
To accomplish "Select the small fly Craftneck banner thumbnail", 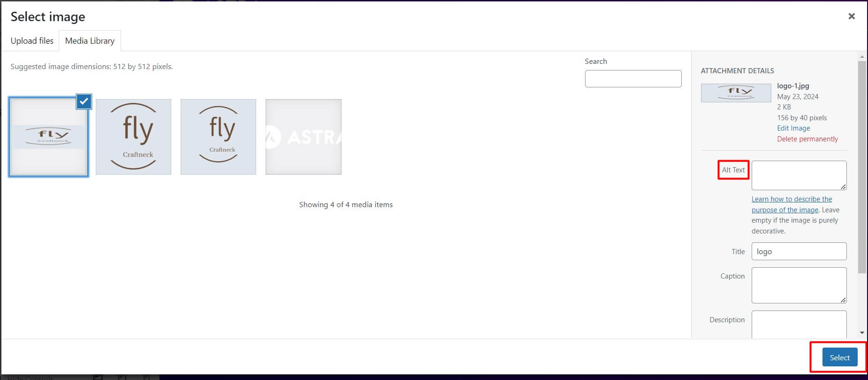I will (48, 137).
